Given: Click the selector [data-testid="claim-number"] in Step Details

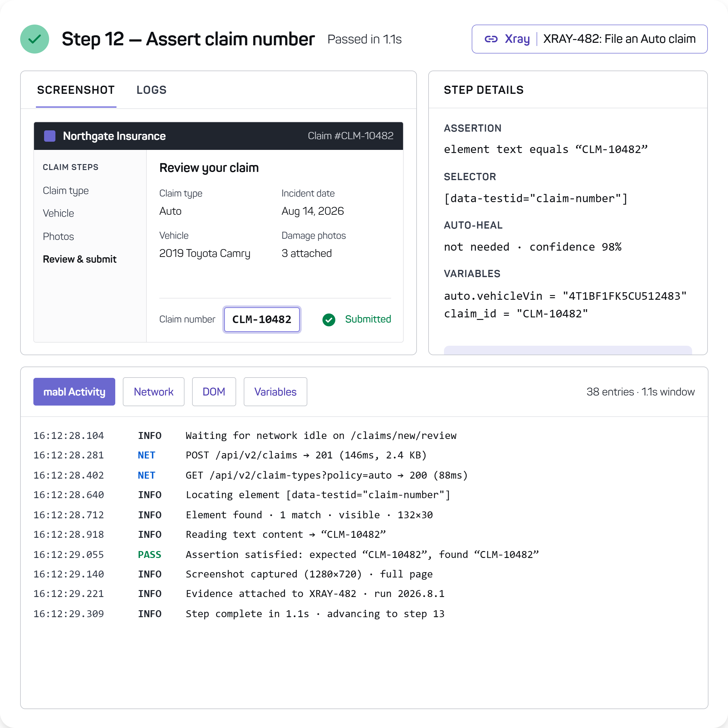Looking at the screenshot, I should (x=535, y=199).
